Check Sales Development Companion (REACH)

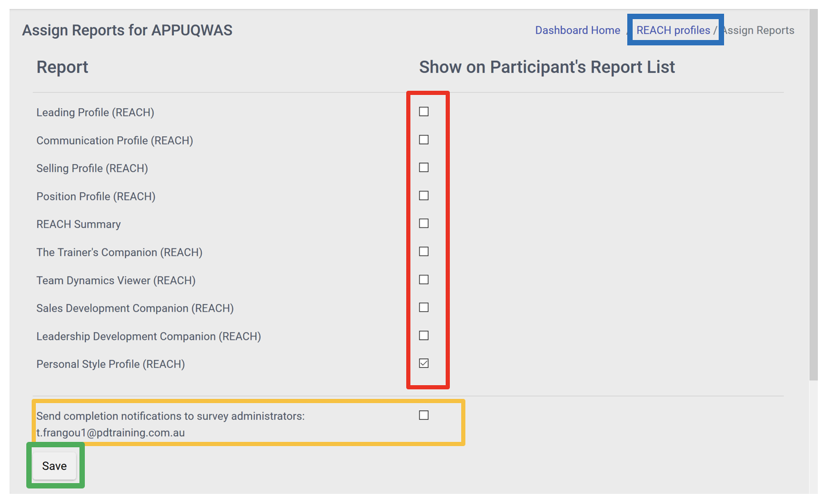click(424, 307)
